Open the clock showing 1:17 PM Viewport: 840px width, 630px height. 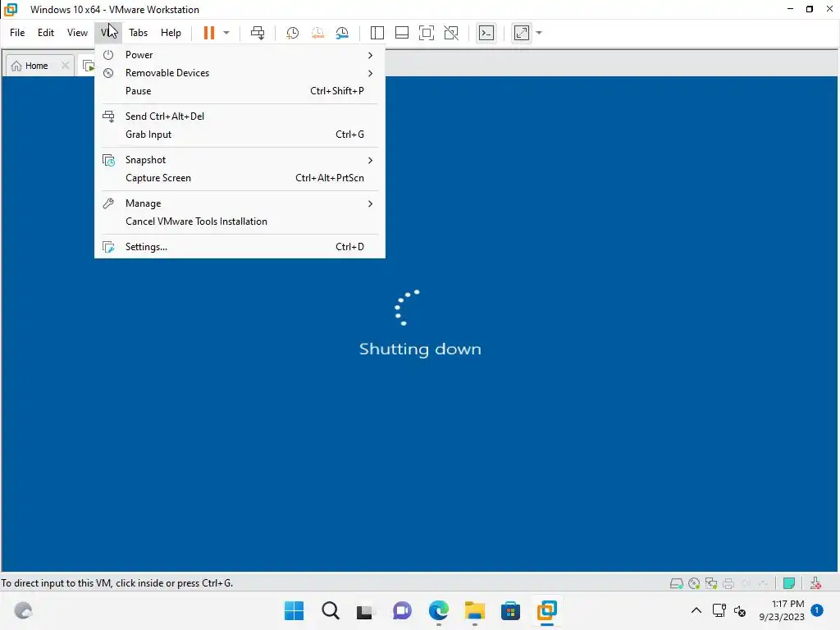(x=782, y=610)
